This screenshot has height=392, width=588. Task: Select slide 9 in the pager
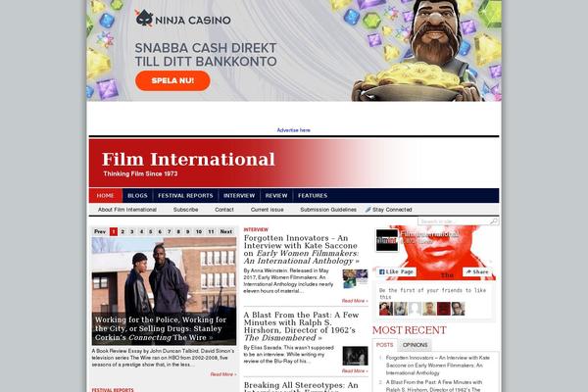click(x=188, y=231)
